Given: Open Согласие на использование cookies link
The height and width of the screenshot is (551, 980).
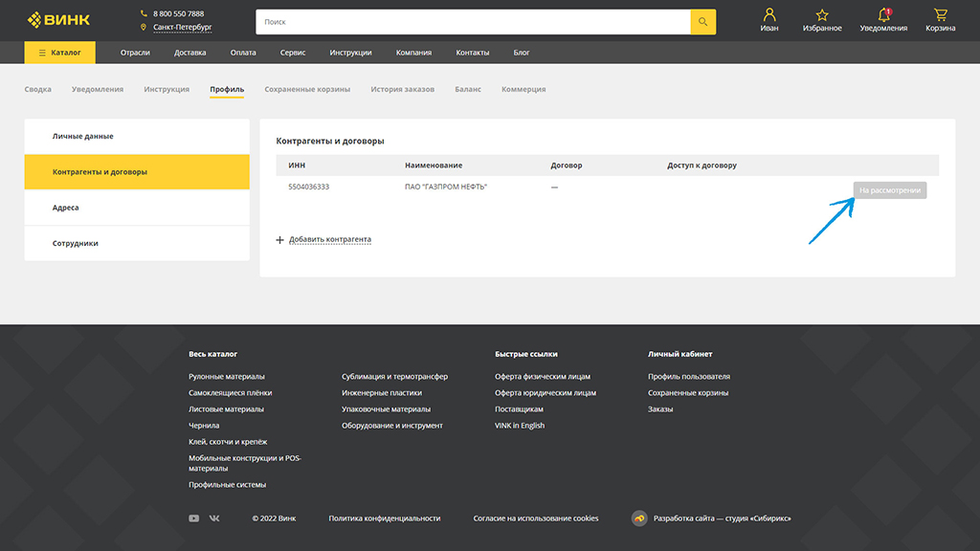Looking at the screenshot, I should (536, 518).
